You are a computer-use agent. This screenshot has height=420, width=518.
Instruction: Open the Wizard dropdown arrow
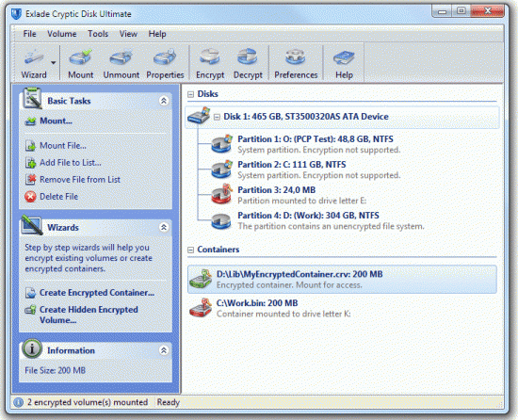pyautogui.click(x=53, y=62)
